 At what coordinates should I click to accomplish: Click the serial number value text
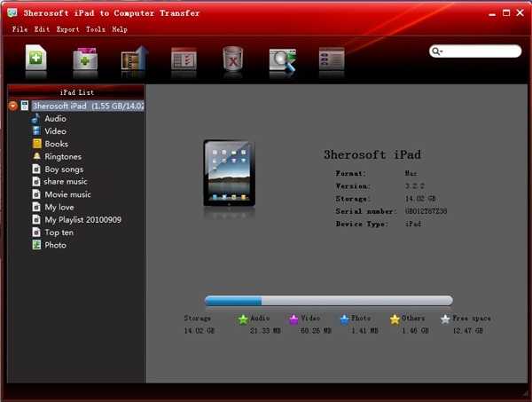point(426,211)
